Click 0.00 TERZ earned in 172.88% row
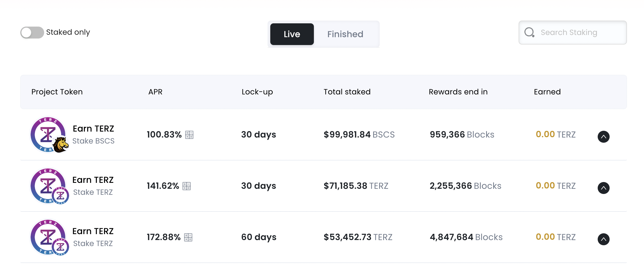The width and height of the screenshot is (644, 274). 556,237
